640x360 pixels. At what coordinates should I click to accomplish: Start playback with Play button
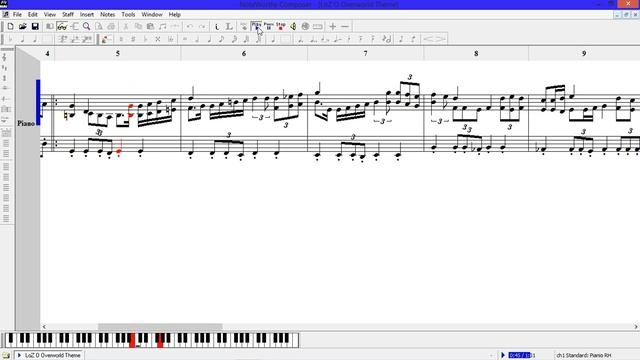pos(256,26)
